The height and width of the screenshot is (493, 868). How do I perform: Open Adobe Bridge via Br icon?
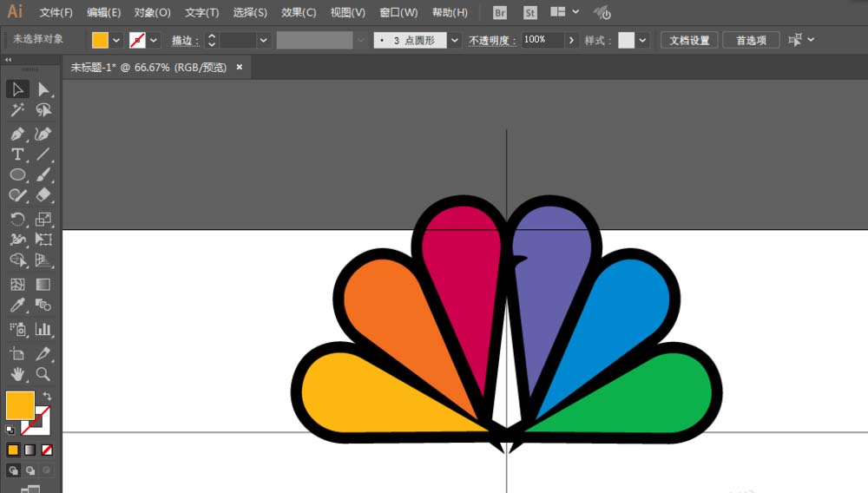click(500, 13)
